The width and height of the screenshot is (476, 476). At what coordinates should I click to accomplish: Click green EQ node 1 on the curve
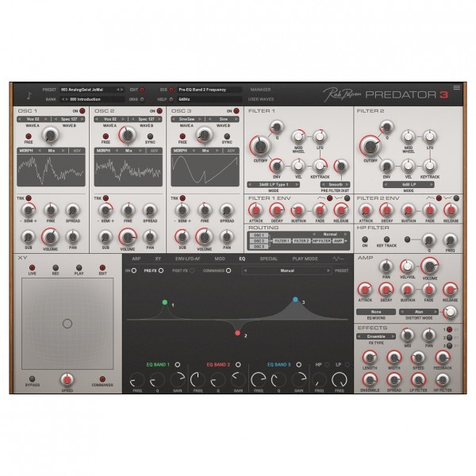165,302
